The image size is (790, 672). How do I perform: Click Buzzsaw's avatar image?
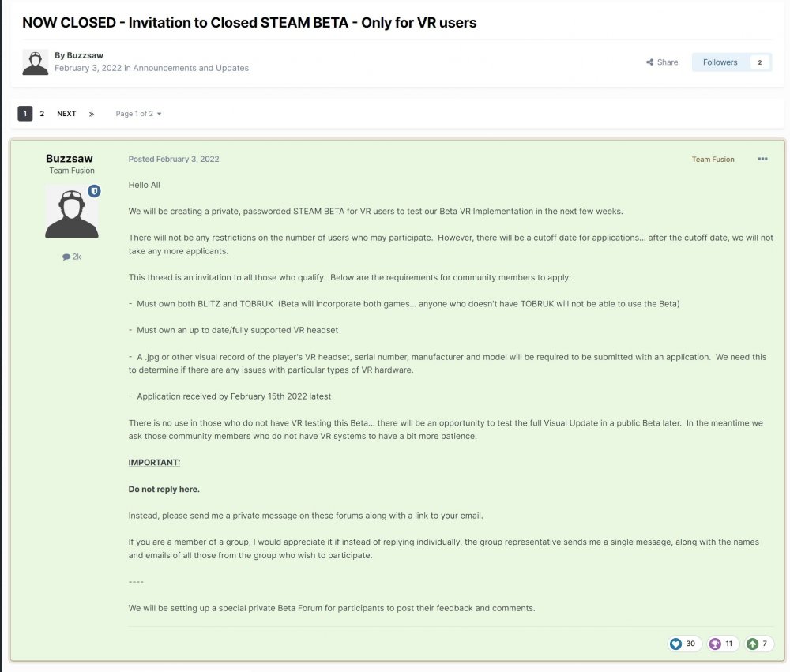(x=72, y=210)
